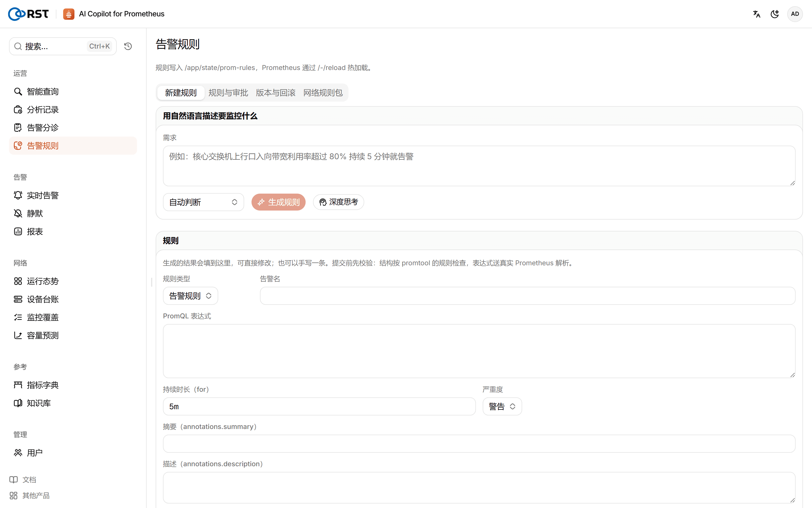Focus the 搜索 search box

(x=63, y=46)
